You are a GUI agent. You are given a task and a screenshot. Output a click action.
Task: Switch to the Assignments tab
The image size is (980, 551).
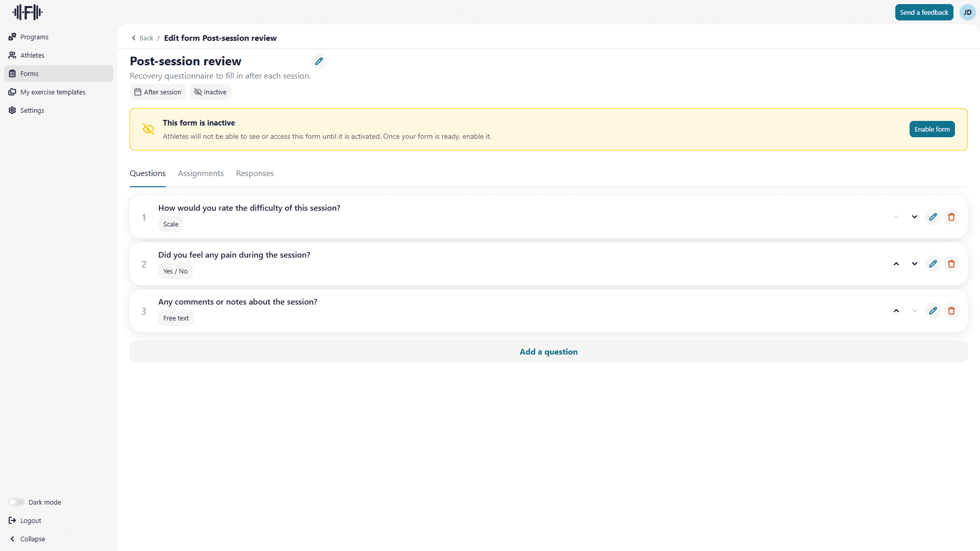pyautogui.click(x=201, y=173)
